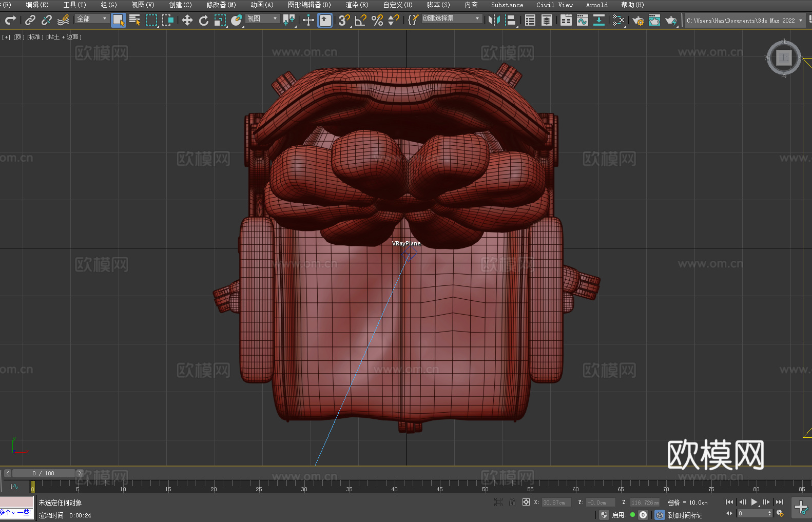Open viewport view label [顶] menu
Screen dimensions: 812x522
click(18, 37)
